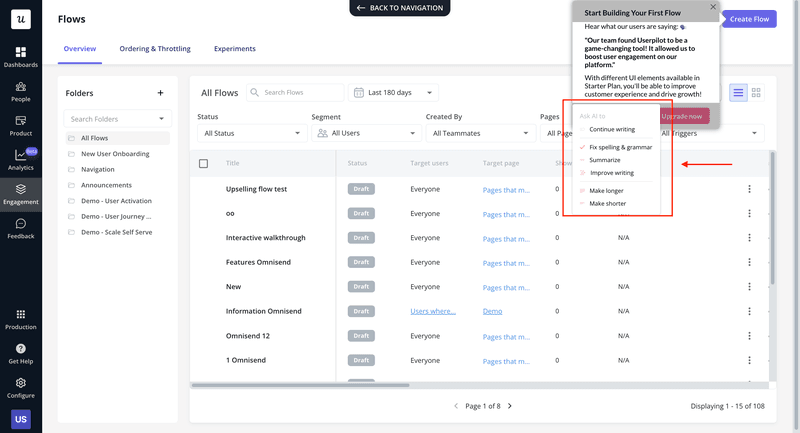Click Back to Navigation button
800x433 pixels.
coord(399,8)
